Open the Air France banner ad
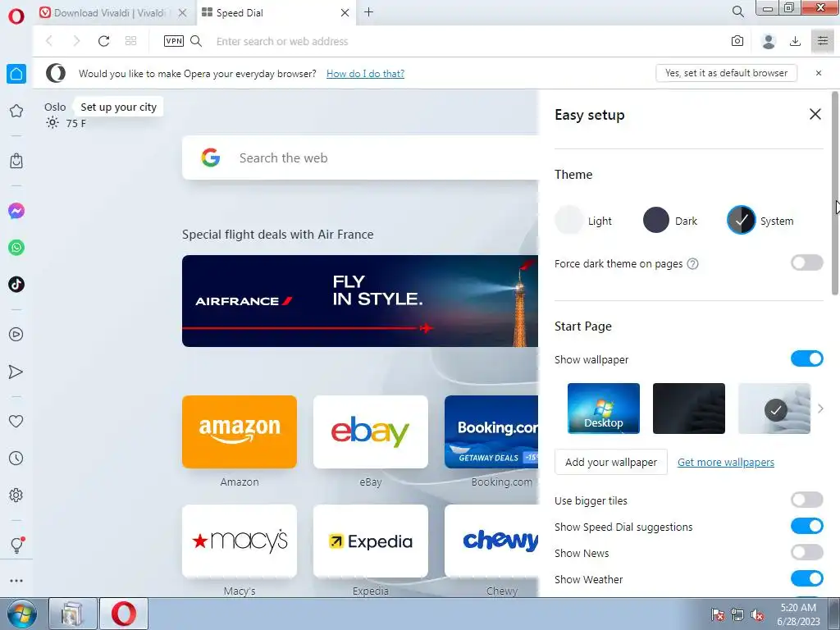The width and height of the screenshot is (840, 630). [x=360, y=301]
